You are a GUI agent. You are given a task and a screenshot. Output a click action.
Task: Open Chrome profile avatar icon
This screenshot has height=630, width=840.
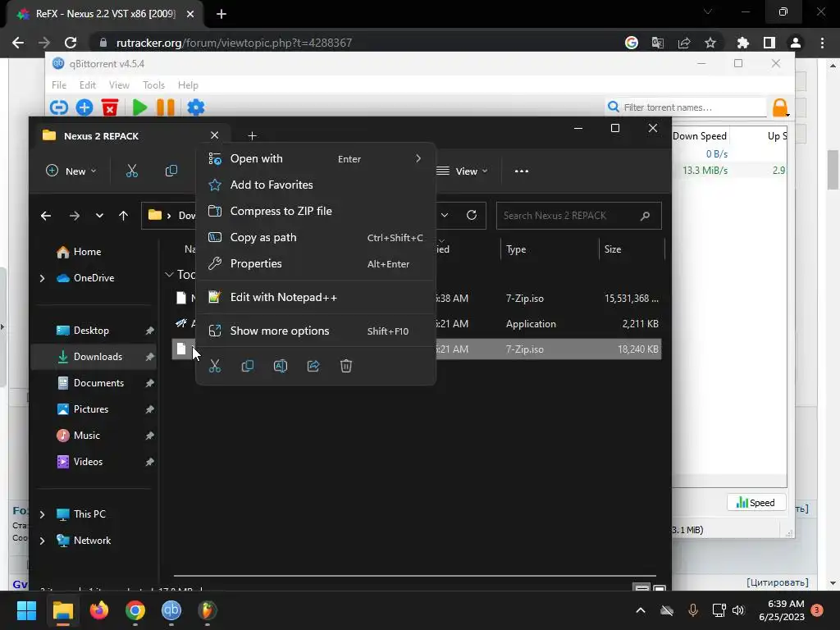[796, 43]
